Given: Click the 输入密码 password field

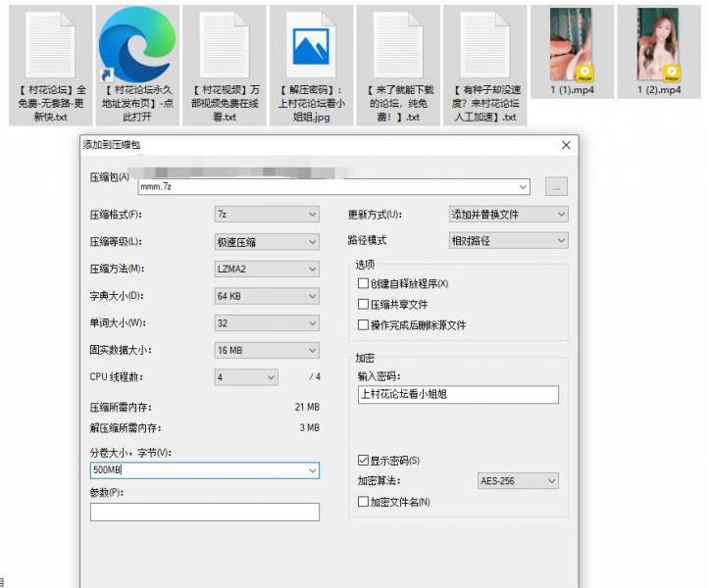Looking at the screenshot, I should point(458,395).
